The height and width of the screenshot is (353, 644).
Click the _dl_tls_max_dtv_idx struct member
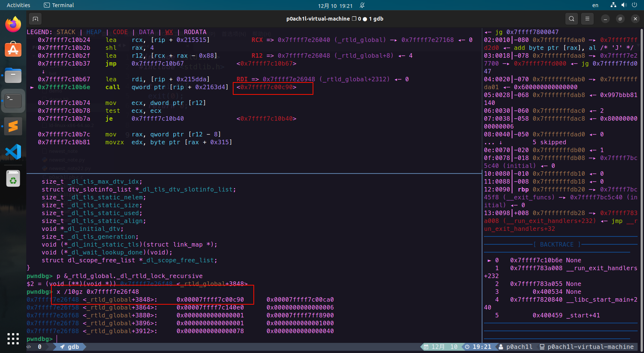pyautogui.click(x=103, y=181)
